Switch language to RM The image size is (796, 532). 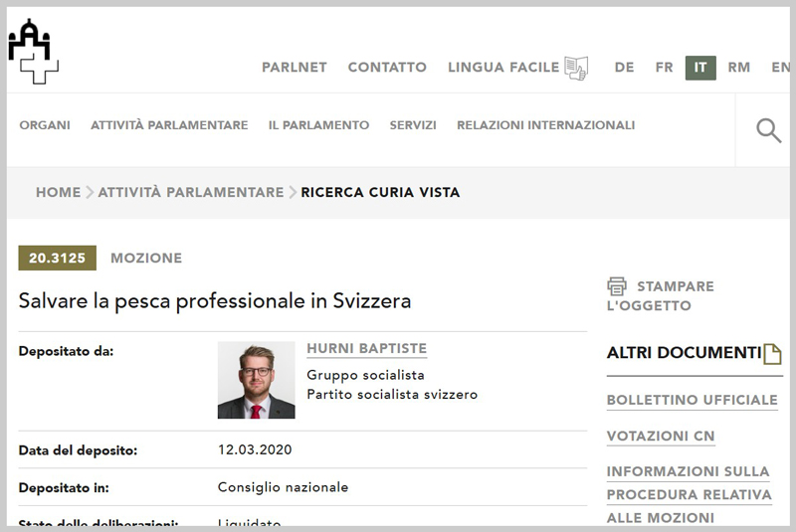point(738,68)
